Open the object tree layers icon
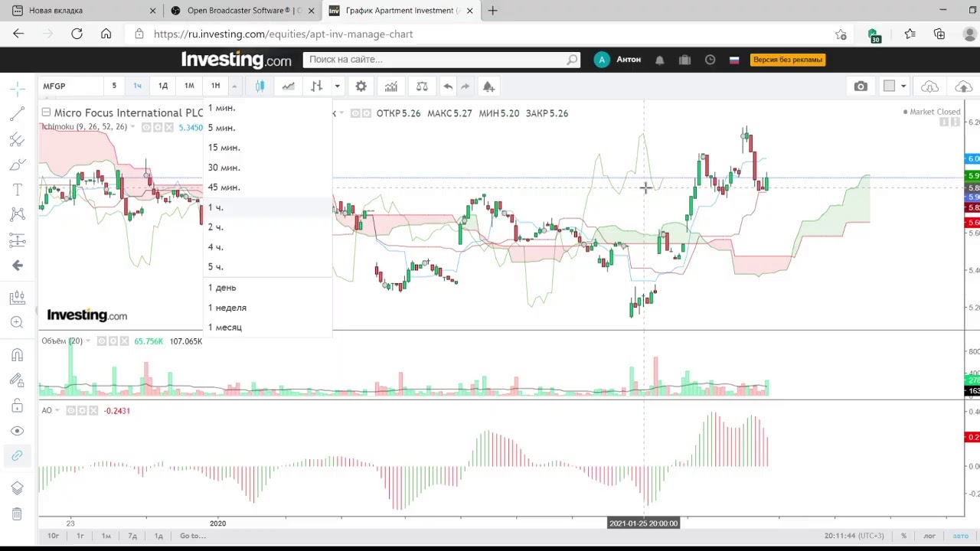This screenshot has width=980, height=551. [18, 488]
